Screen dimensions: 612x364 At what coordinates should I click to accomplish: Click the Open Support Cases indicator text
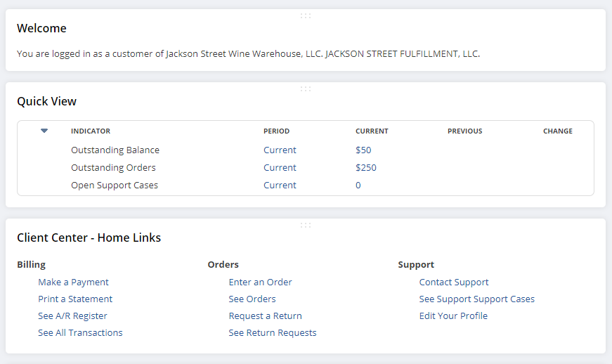(115, 185)
